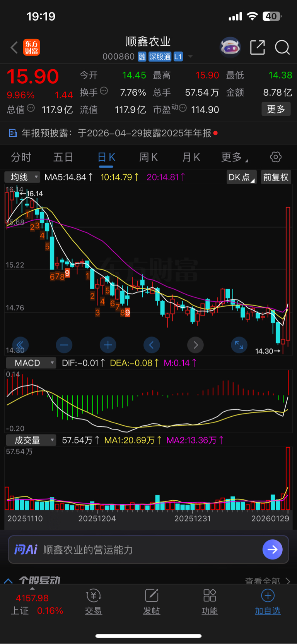Image resolution: width=297 pixels, height=644 pixels.
Task: Tap the 融 margin trading badge
Action: (x=142, y=57)
